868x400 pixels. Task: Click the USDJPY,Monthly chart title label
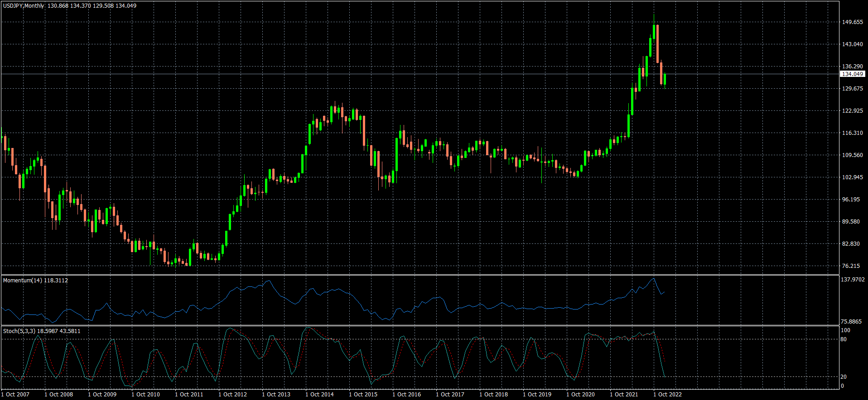click(x=24, y=6)
